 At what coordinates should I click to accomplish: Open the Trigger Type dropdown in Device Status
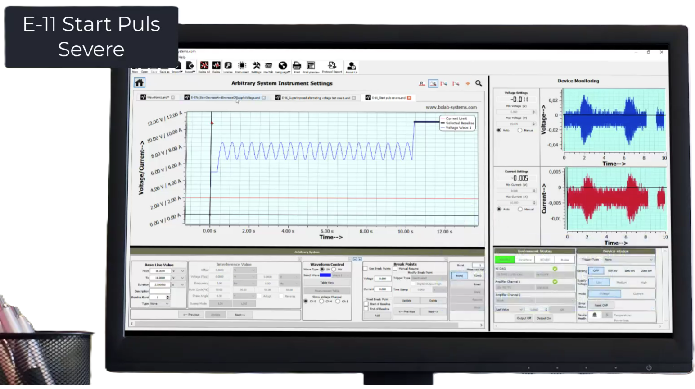[x=629, y=260]
